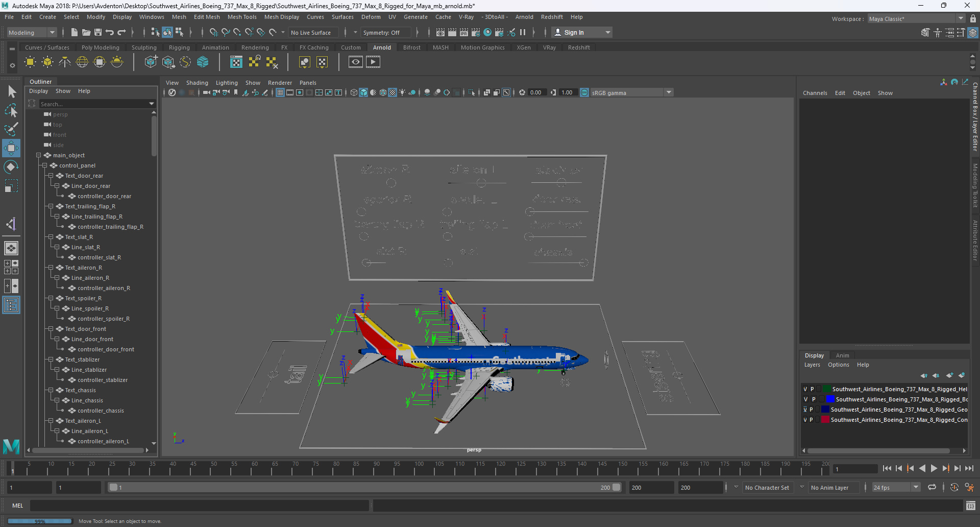980x527 pixels.
Task: Choose the Paint selection tool
Action: tap(11, 129)
